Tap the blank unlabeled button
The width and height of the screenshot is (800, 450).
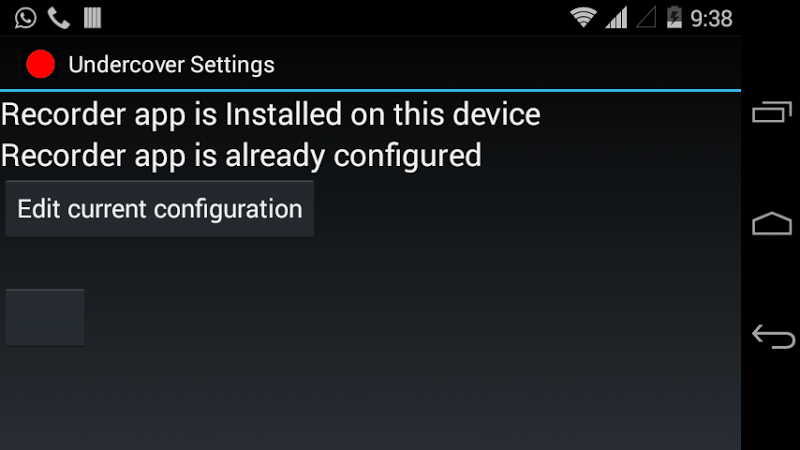45,317
